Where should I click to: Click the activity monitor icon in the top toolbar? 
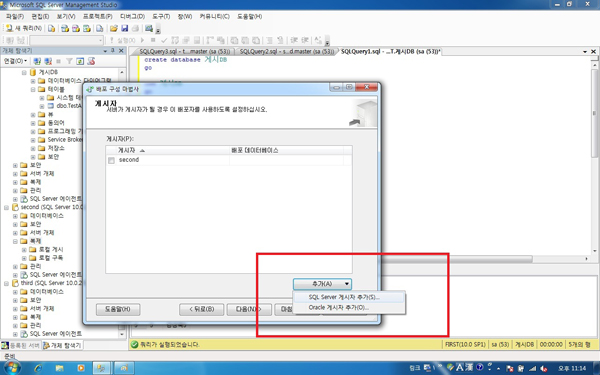click(149, 28)
